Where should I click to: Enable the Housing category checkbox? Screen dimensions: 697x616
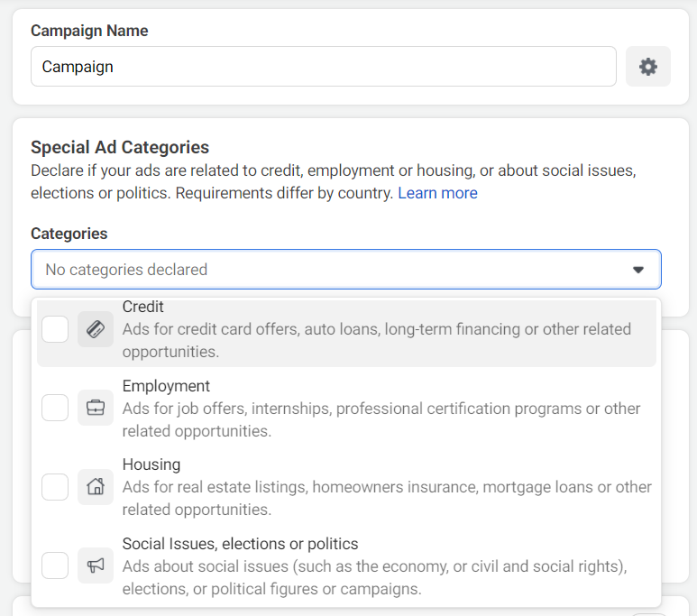[55, 487]
